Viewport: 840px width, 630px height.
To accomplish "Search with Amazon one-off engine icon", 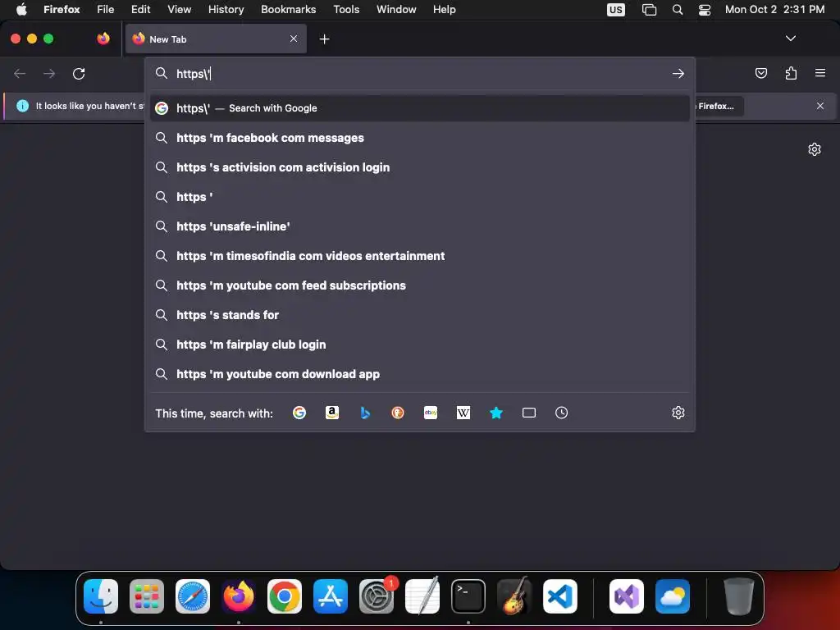I will 332,413.
